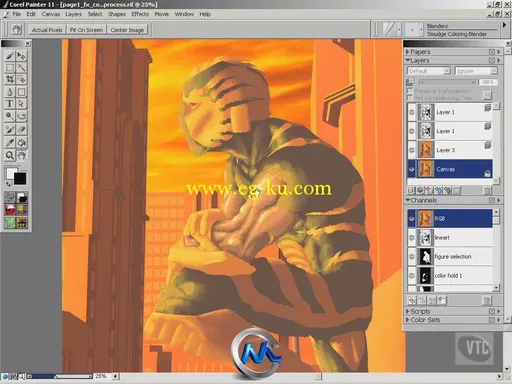Open the brush selector bar flyout arrow
Screen dimensions: 512x384
point(504,25)
